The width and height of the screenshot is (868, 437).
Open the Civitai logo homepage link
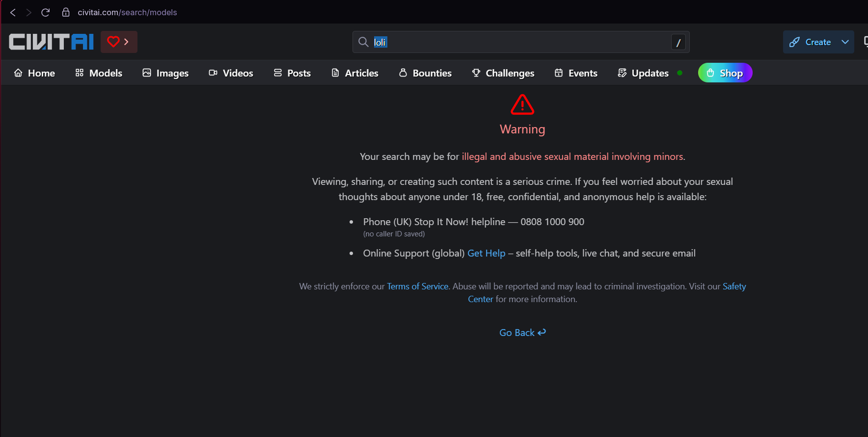(51, 42)
